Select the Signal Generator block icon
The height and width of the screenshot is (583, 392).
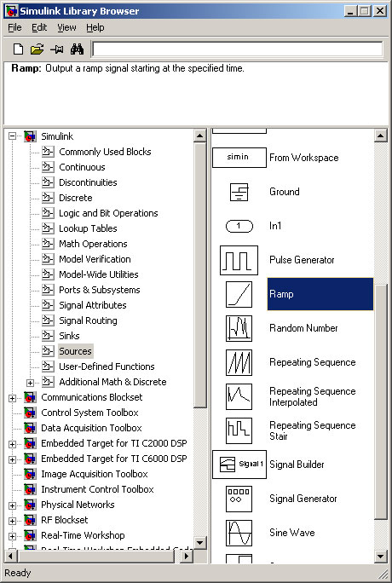pyautogui.click(x=239, y=499)
